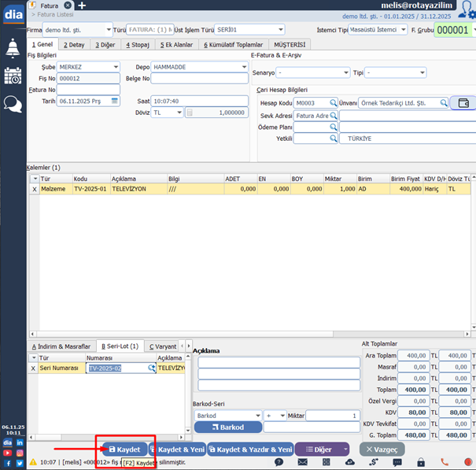The width and height of the screenshot is (476, 470).
Task: Open the A İndirim & Masraflar tab
Action: (x=61, y=346)
